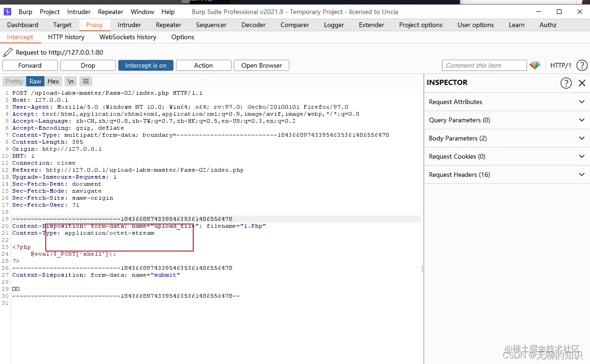Close the Inspector panel

point(582,83)
